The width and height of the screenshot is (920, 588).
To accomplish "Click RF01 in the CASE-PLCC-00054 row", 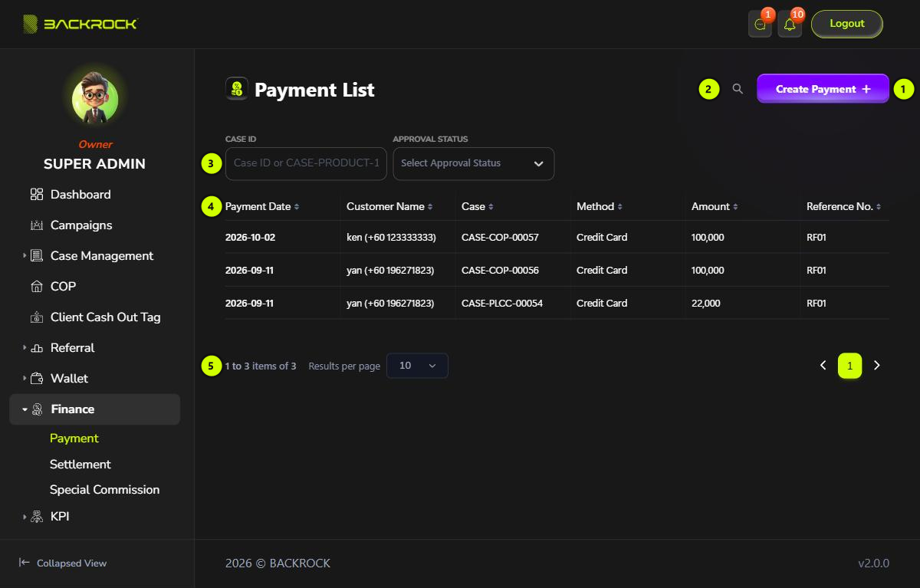I will coord(816,304).
